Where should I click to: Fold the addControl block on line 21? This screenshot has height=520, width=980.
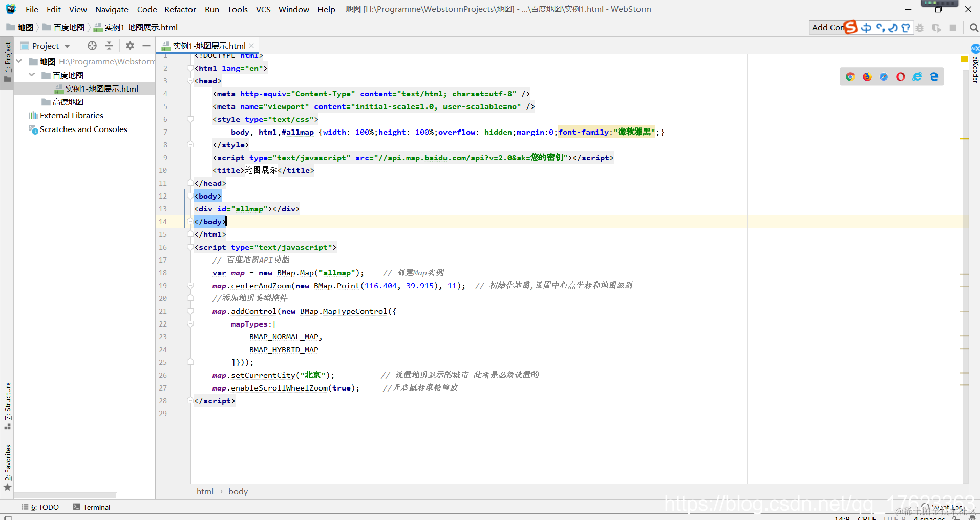(190, 311)
